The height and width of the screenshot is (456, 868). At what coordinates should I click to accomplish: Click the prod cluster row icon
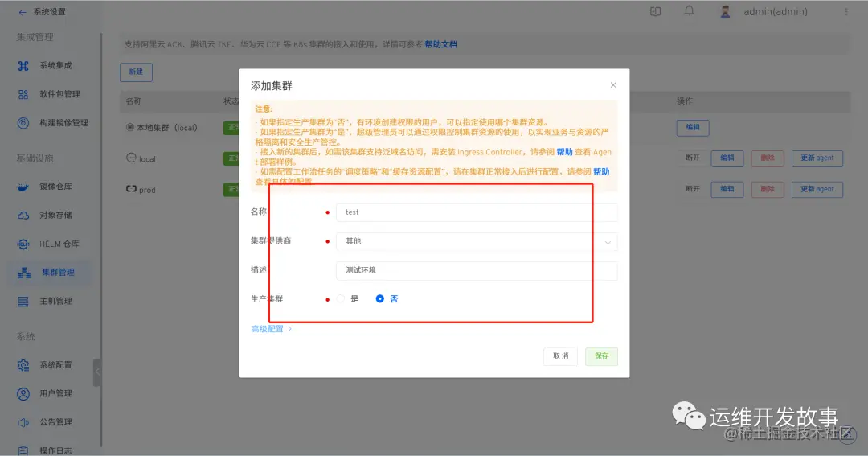coord(131,189)
